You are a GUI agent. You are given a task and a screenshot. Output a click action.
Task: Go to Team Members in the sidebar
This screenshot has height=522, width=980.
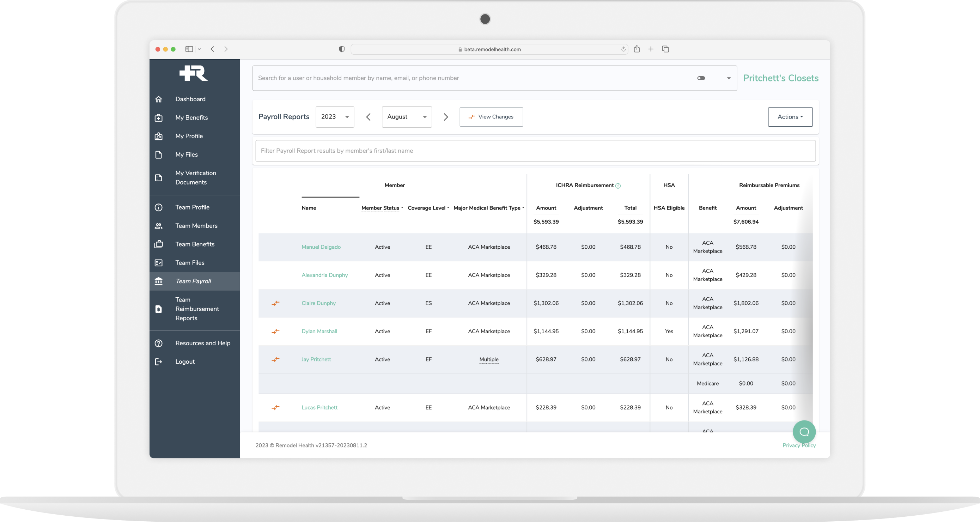(x=196, y=226)
